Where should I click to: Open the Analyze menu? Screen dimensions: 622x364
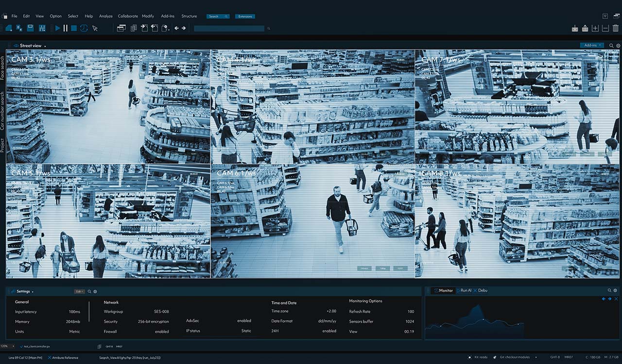pyautogui.click(x=106, y=16)
